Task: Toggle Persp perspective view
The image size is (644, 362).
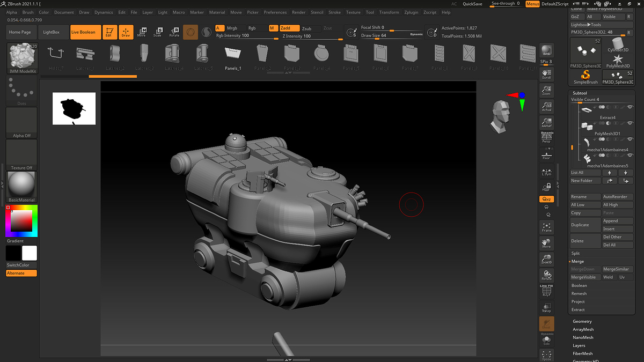Action: click(x=546, y=137)
